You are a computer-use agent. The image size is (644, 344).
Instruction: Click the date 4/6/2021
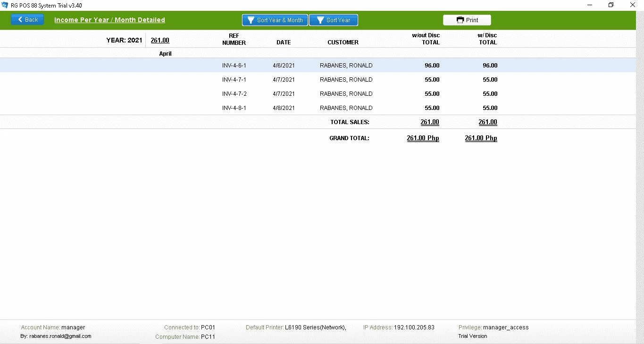[x=284, y=66]
